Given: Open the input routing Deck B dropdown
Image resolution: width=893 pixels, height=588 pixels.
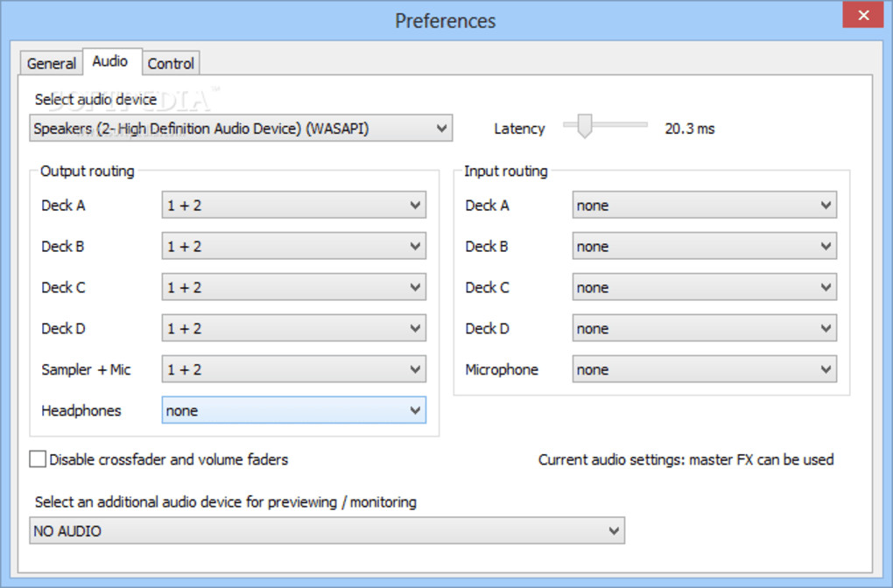Looking at the screenshot, I should click(x=704, y=247).
